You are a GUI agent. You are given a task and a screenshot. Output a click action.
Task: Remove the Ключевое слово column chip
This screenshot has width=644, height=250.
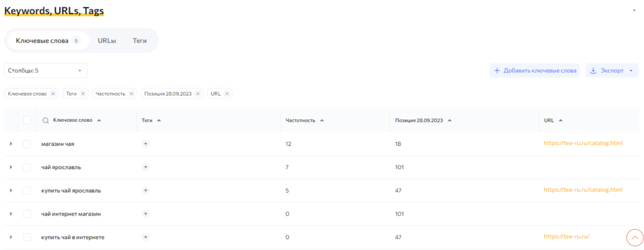53,94
